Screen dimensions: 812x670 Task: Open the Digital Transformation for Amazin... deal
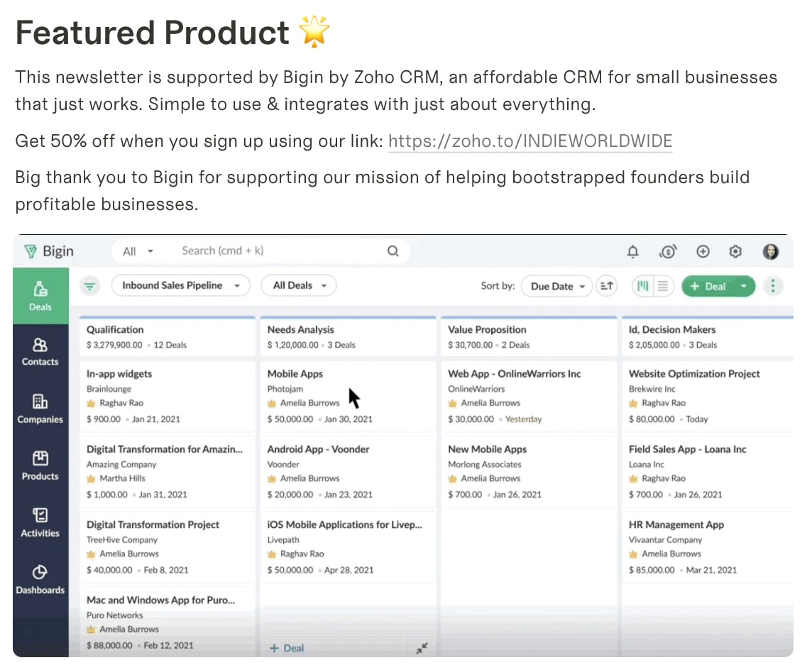coord(168,472)
